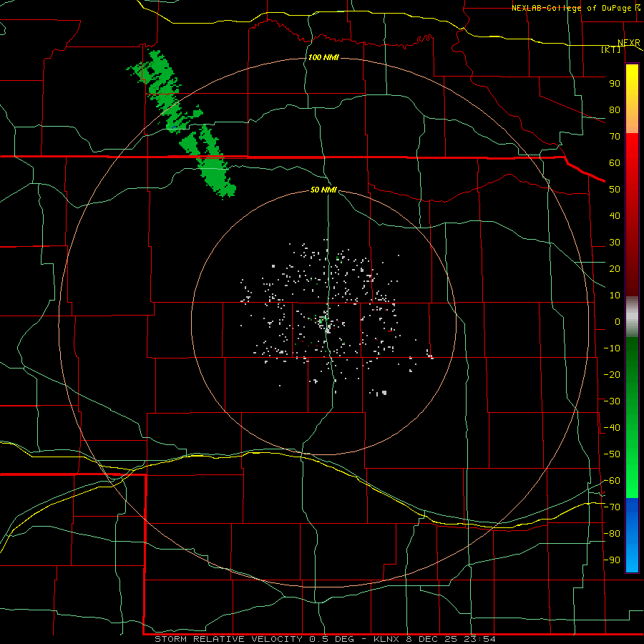This screenshot has width=644, height=644.
Task: Click the positive 20 knot scale label
Action: click(x=615, y=269)
